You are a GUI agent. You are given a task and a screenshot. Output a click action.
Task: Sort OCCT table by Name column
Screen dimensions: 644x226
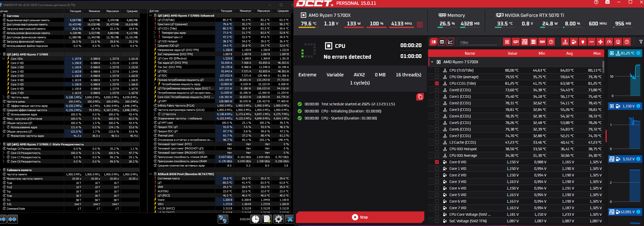[470, 53]
